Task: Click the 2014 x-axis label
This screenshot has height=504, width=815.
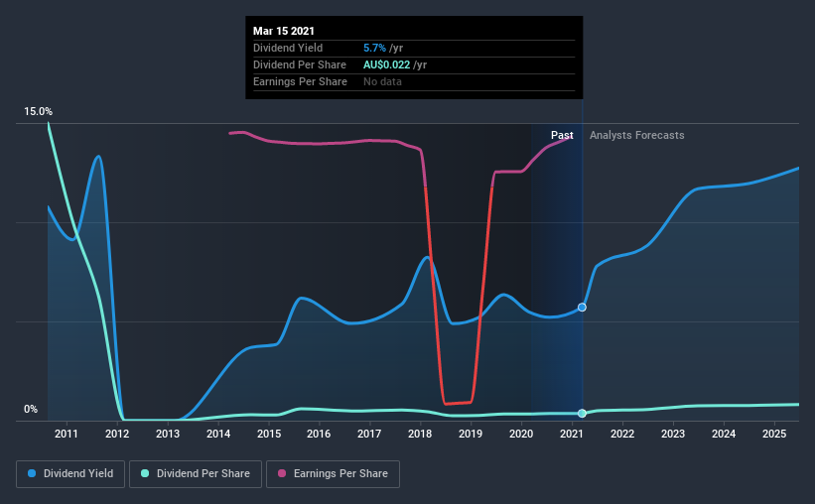Action: click(x=218, y=434)
